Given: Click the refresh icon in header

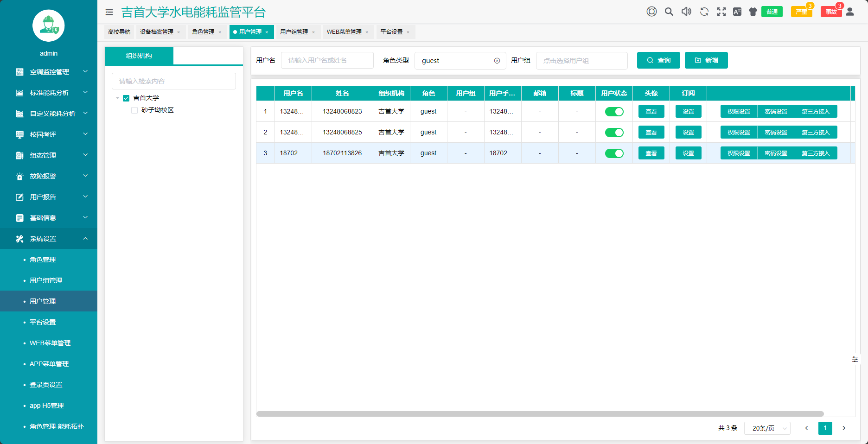Looking at the screenshot, I should point(704,12).
